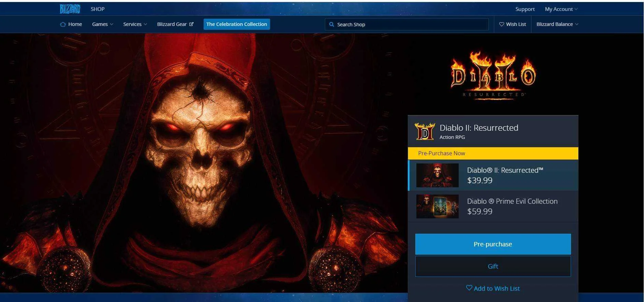Expand the Services dropdown menu

click(x=135, y=24)
